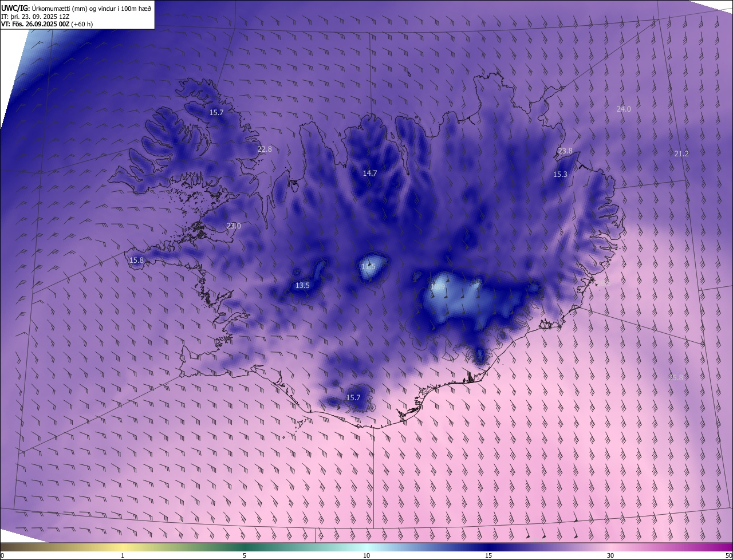
Task: Click the 21.2 value label on the map
Action: click(681, 153)
